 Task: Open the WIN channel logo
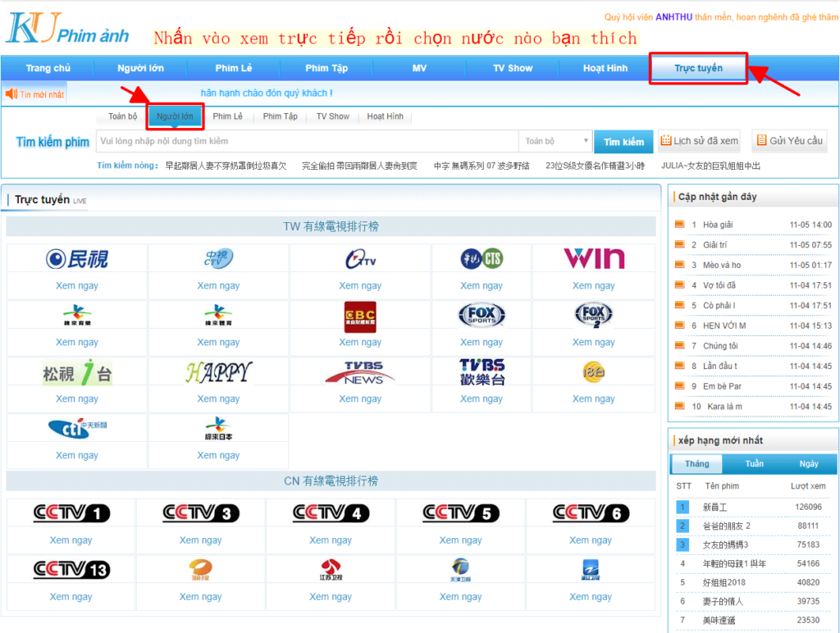tap(594, 259)
